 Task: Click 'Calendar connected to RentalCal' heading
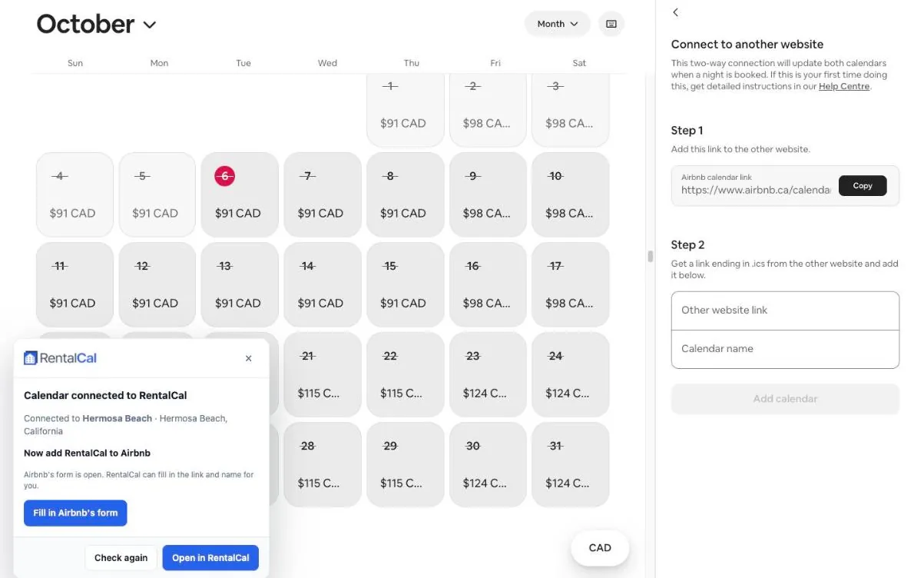click(x=105, y=396)
